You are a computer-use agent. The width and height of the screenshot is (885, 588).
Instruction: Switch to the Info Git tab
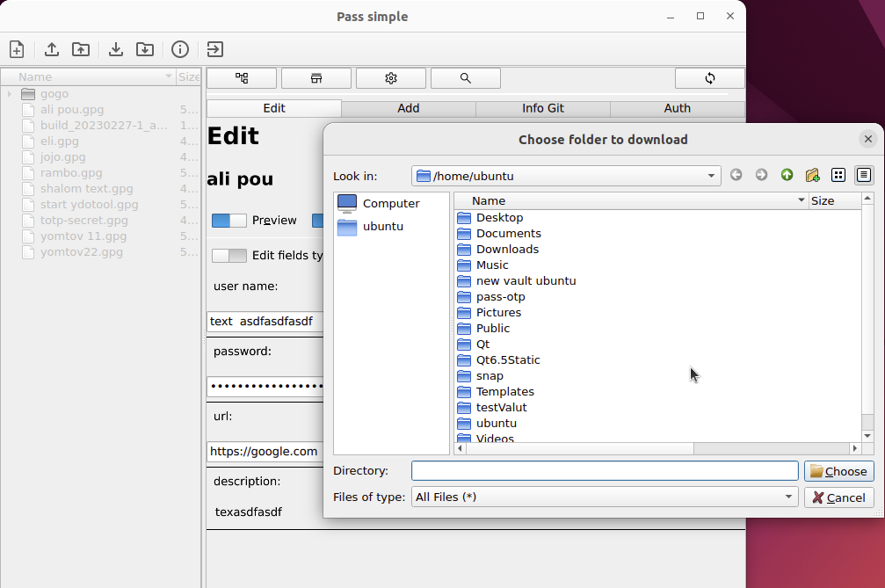point(542,108)
